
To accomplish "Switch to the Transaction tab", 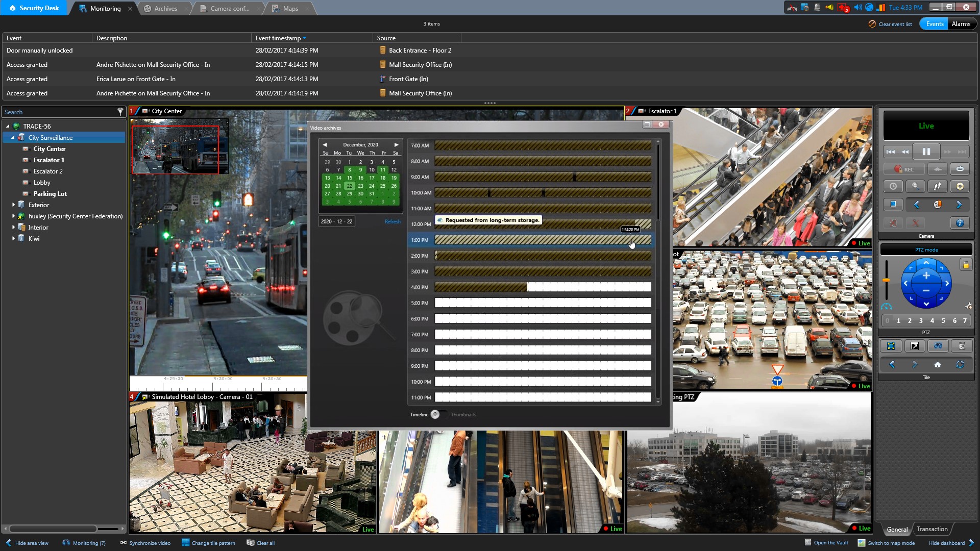I will pos(932,529).
